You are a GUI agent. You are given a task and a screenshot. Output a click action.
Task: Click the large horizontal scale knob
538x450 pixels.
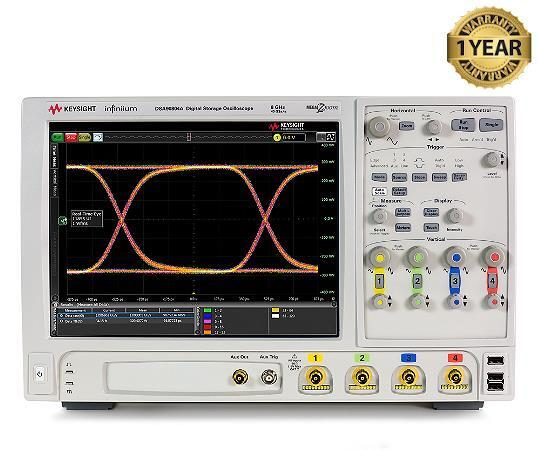[x=379, y=127]
